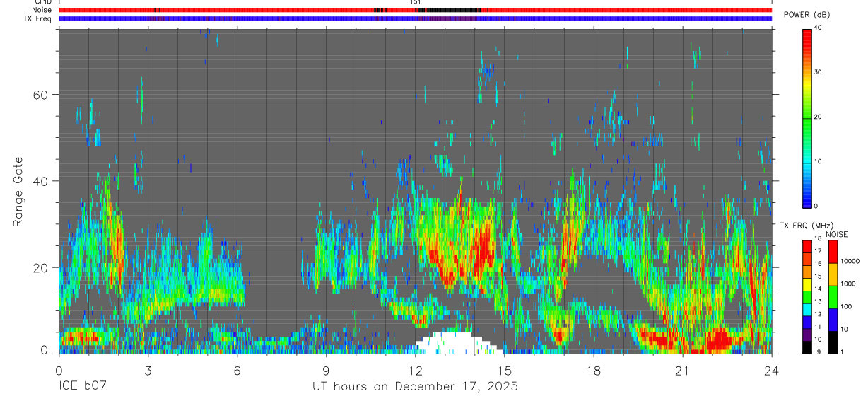Click the 17 label on TX FRQ scale

click(818, 251)
